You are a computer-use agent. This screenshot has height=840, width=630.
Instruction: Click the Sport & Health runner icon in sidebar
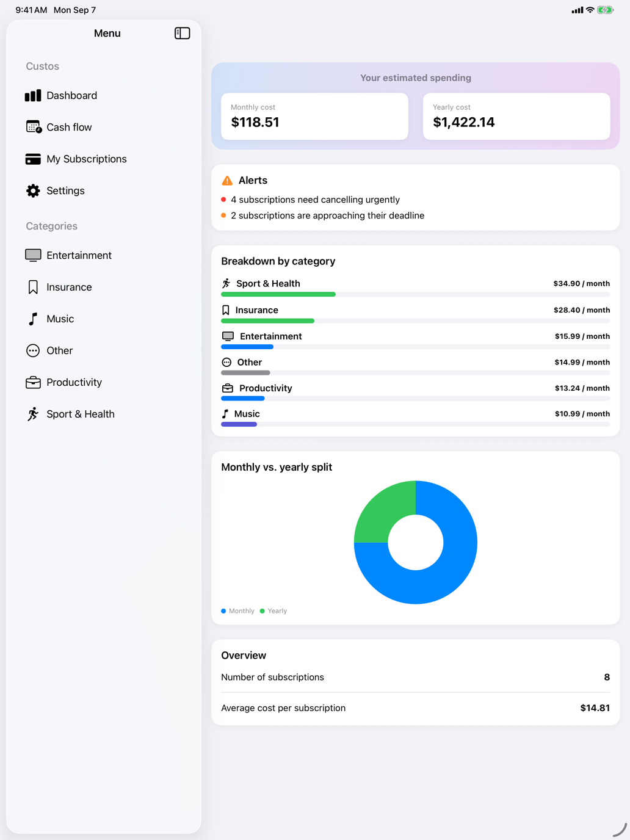click(x=33, y=414)
